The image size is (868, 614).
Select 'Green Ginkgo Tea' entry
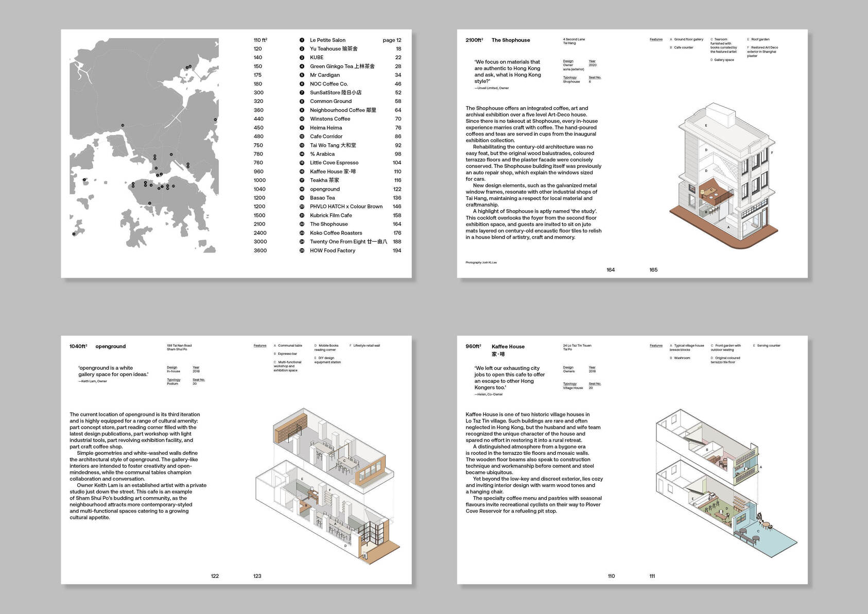342,66
